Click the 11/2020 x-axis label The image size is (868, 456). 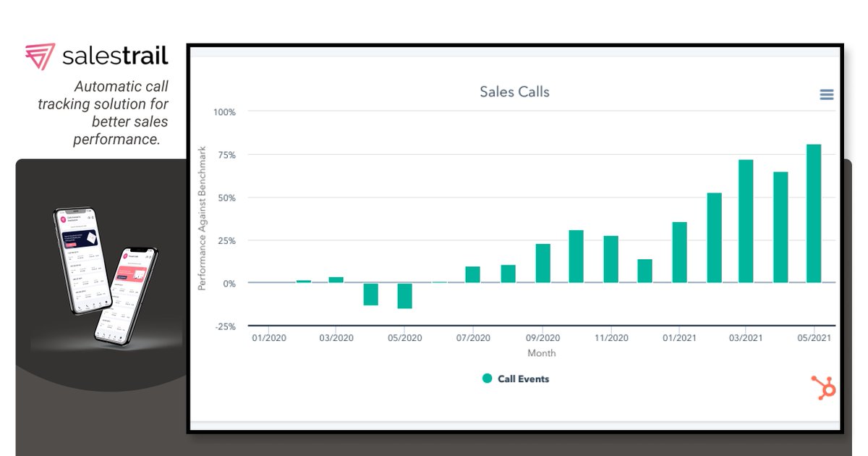click(x=611, y=338)
